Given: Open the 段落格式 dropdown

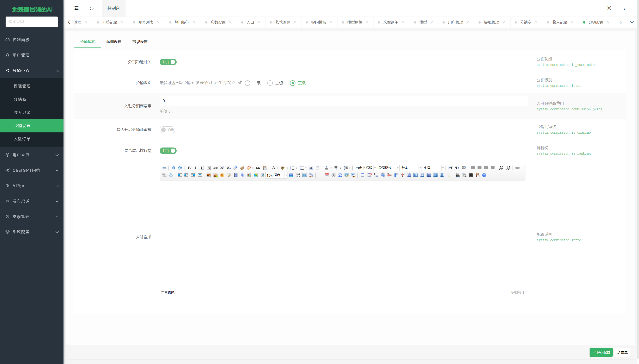Looking at the screenshot, I should [388, 168].
